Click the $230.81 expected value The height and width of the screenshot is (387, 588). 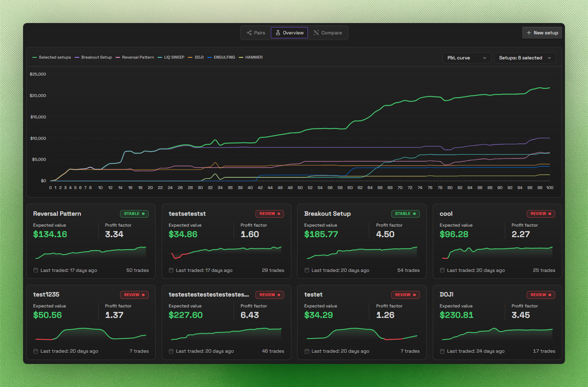pyautogui.click(x=456, y=315)
